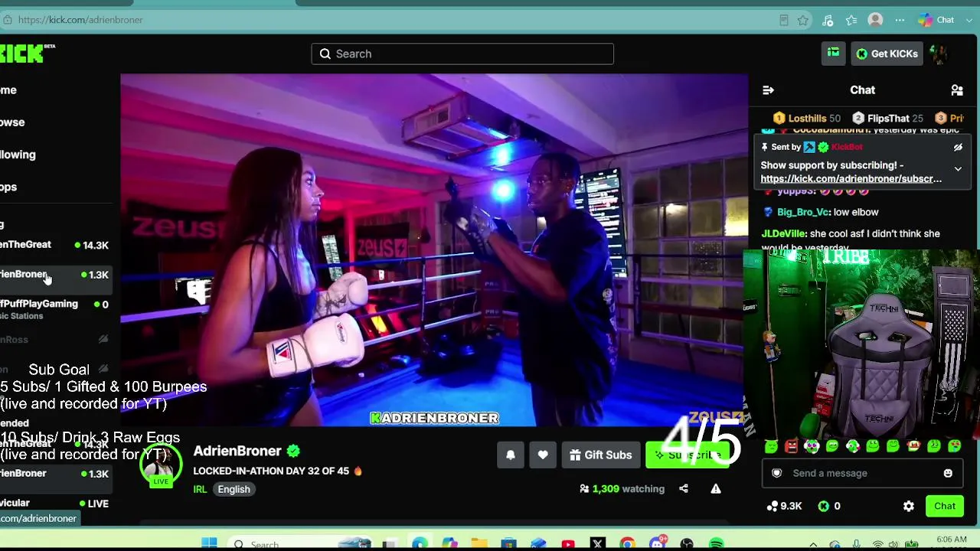Send message with the green Chat button
Screen dimensions: 980x551
click(945, 507)
